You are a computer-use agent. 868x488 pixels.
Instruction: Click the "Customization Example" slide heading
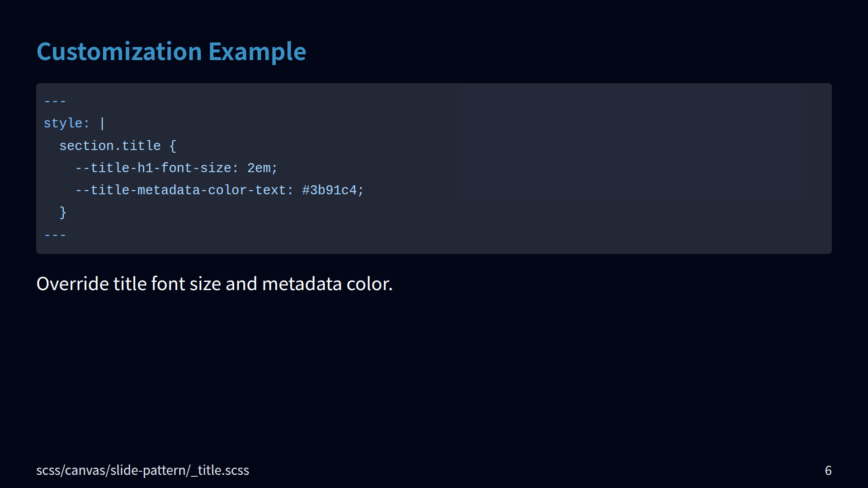(x=171, y=52)
